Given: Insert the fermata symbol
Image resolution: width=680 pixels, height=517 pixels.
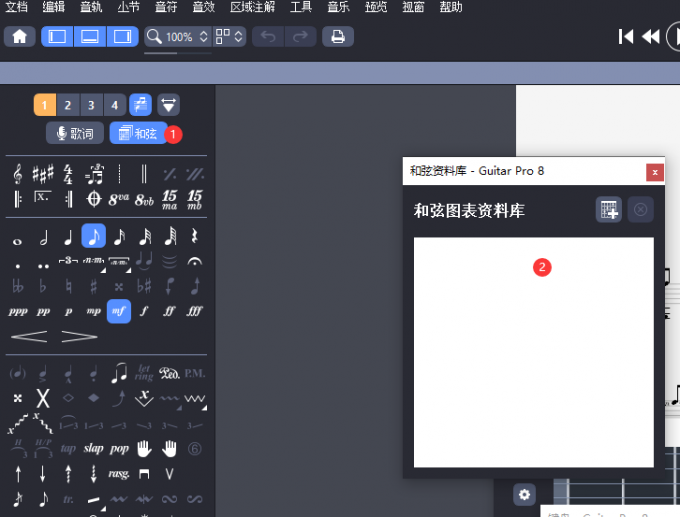Looking at the screenshot, I should (x=195, y=262).
